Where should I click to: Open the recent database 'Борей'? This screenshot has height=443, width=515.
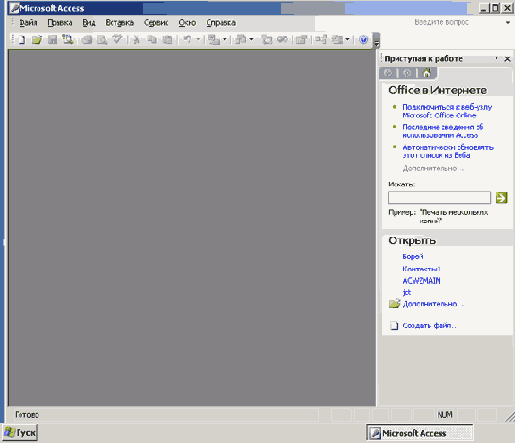coord(413,256)
